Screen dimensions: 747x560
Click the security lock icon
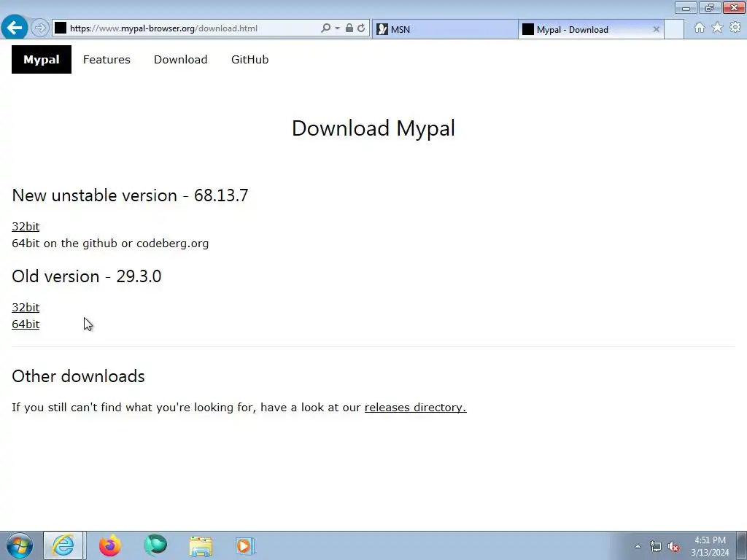pos(349,28)
